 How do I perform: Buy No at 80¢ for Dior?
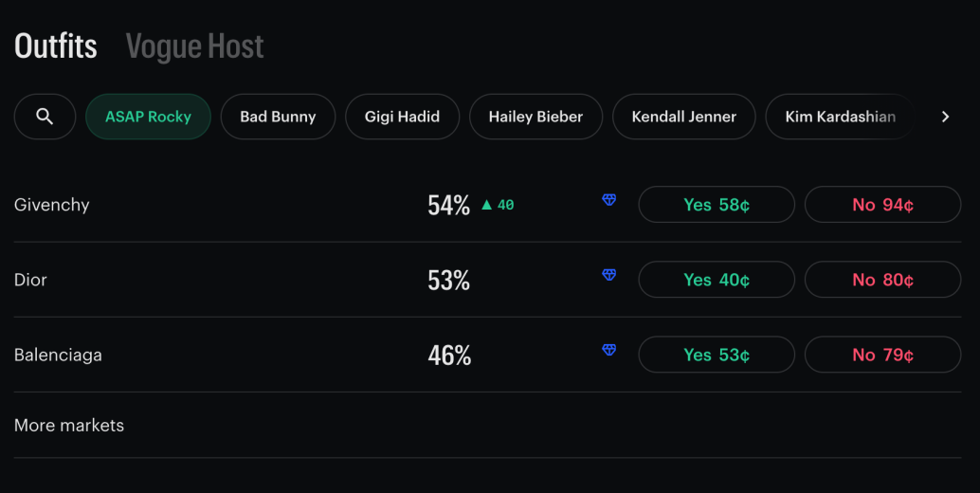(882, 280)
